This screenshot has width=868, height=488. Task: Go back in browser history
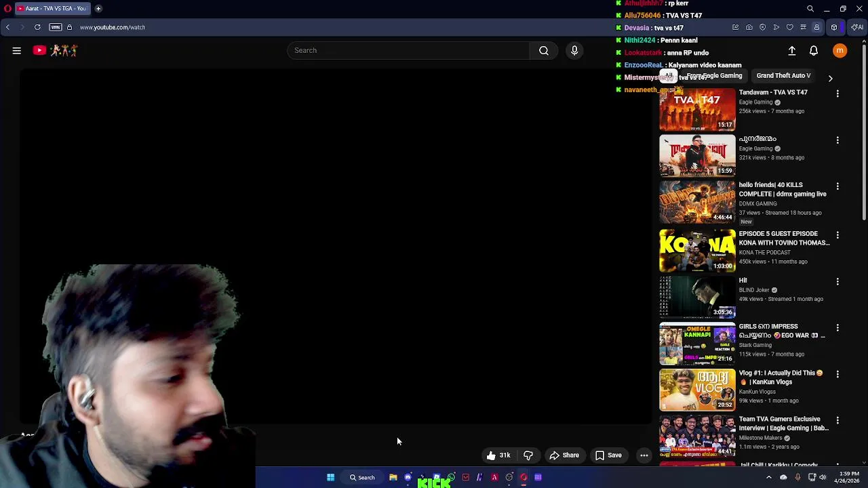7,27
